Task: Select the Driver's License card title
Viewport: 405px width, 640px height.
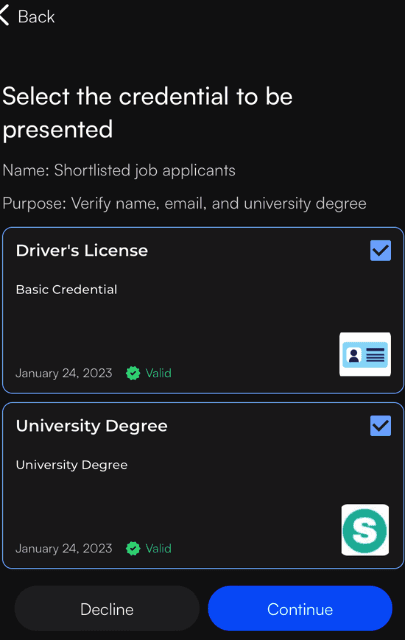Action: click(82, 251)
